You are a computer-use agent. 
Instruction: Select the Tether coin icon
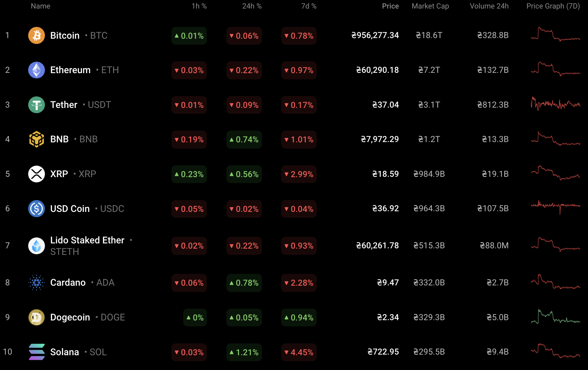coord(36,105)
